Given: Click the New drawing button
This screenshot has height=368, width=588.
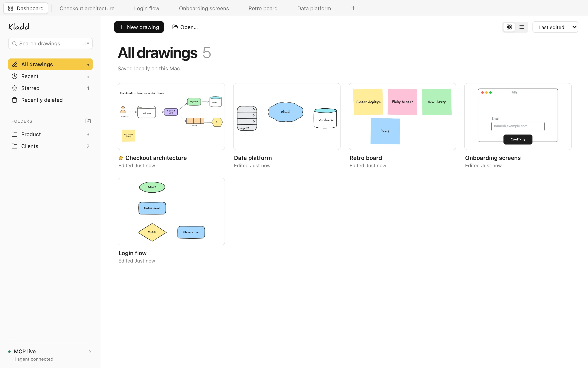Looking at the screenshot, I should click(139, 27).
